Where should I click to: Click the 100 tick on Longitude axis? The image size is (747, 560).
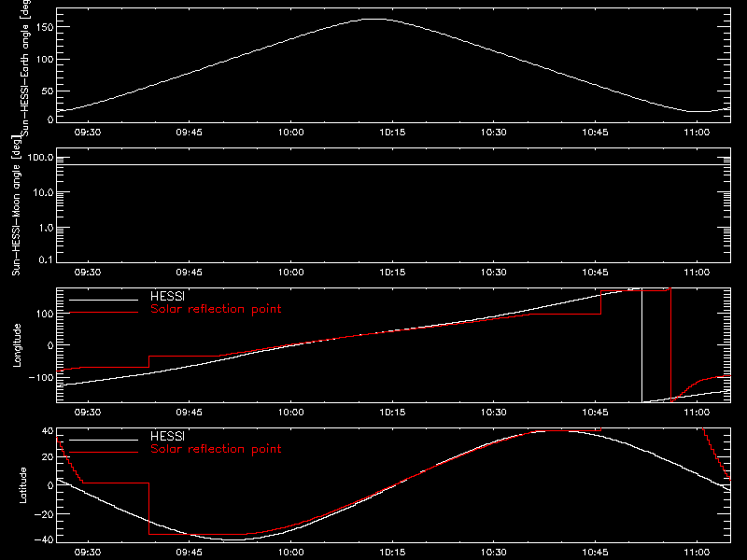[x=45, y=314]
